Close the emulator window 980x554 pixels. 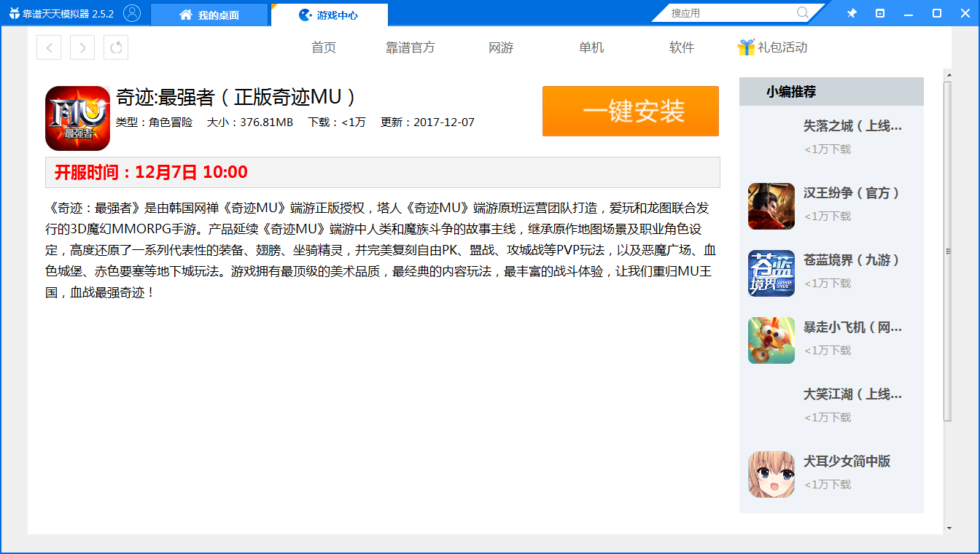pyautogui.click(x=965, y=13)
